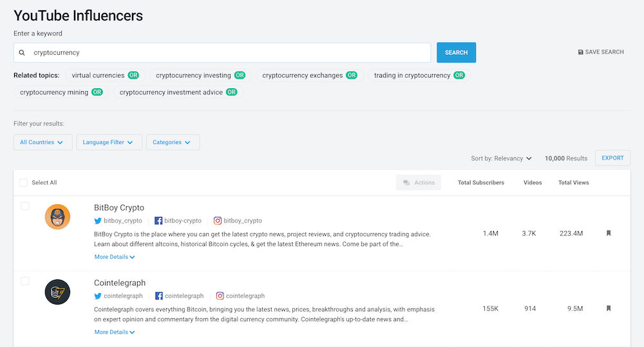Click the magnifier icon in keyword field
This screenshot has width=644, height=347.
(x=22, y=53)
